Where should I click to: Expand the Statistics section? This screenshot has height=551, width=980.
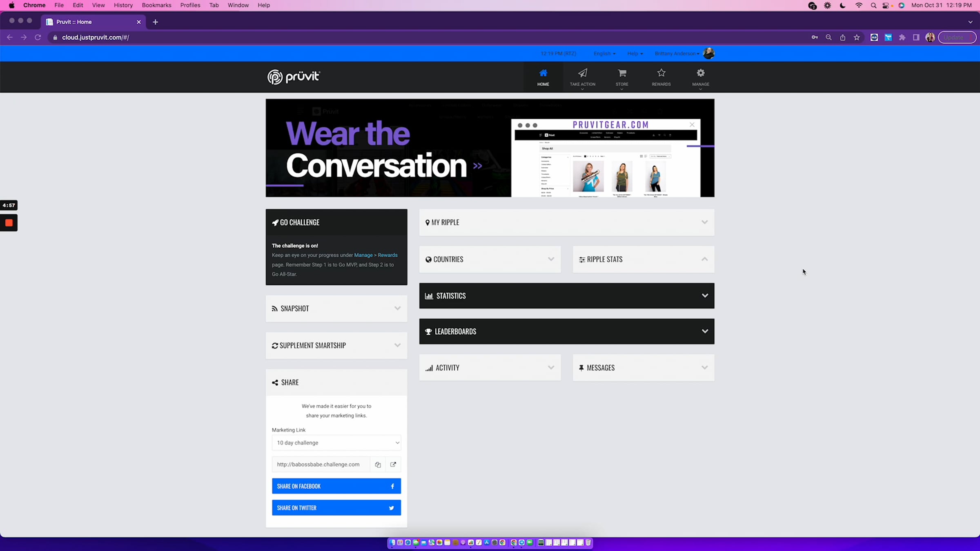click(704, 295)
